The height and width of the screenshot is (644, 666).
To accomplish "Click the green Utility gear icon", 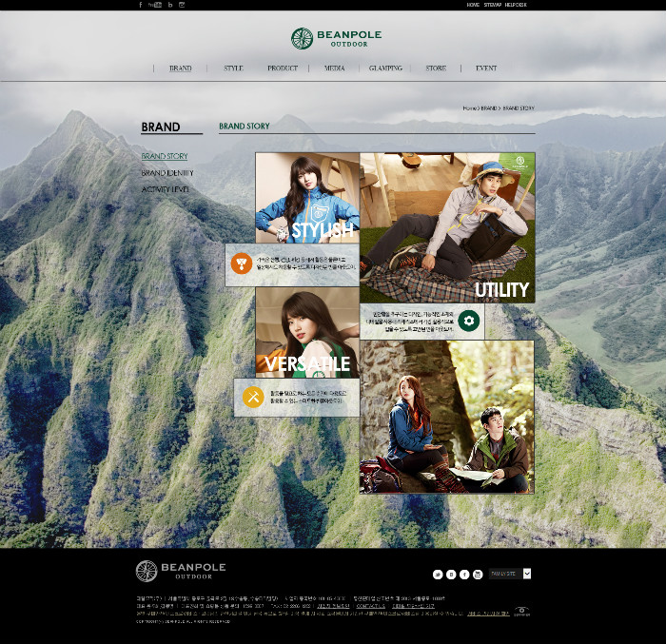I will point(468,321).
